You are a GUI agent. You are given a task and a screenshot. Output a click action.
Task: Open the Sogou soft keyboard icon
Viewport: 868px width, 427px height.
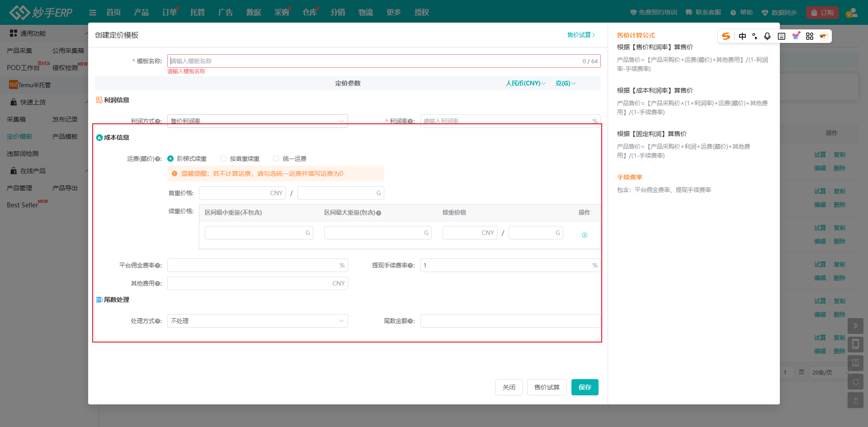click(781, 36)
